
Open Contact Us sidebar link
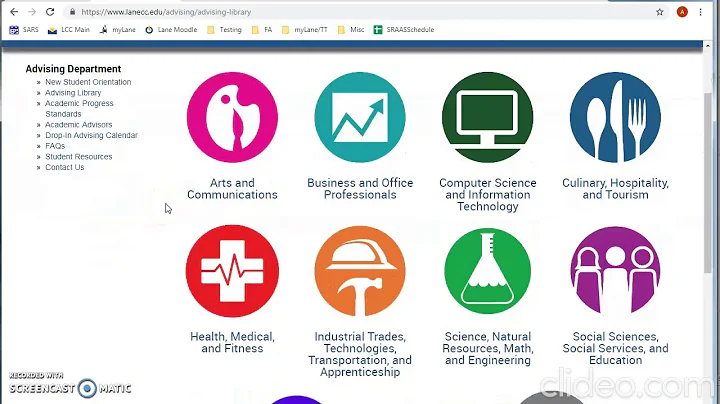tap(65, 167)
